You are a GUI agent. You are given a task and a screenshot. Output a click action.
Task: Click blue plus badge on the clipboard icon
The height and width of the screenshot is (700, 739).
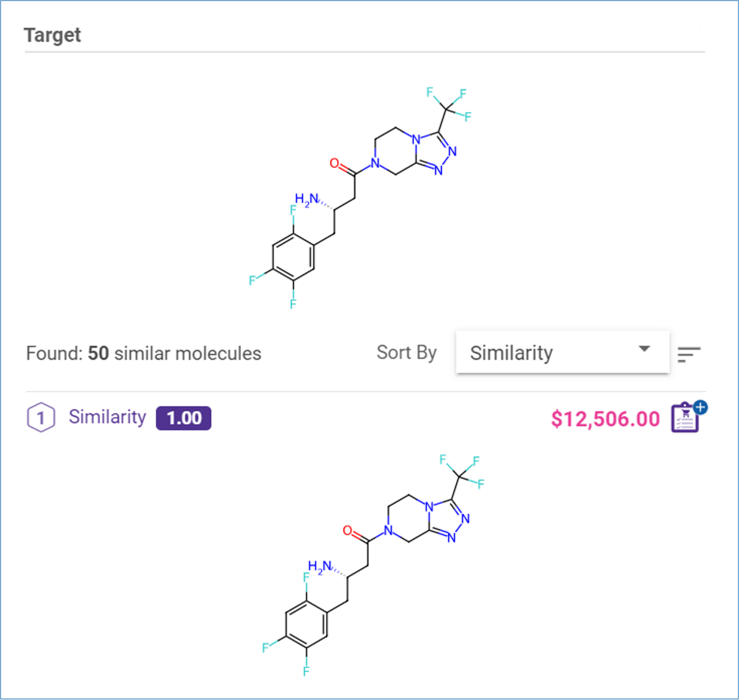pos(700,407)
